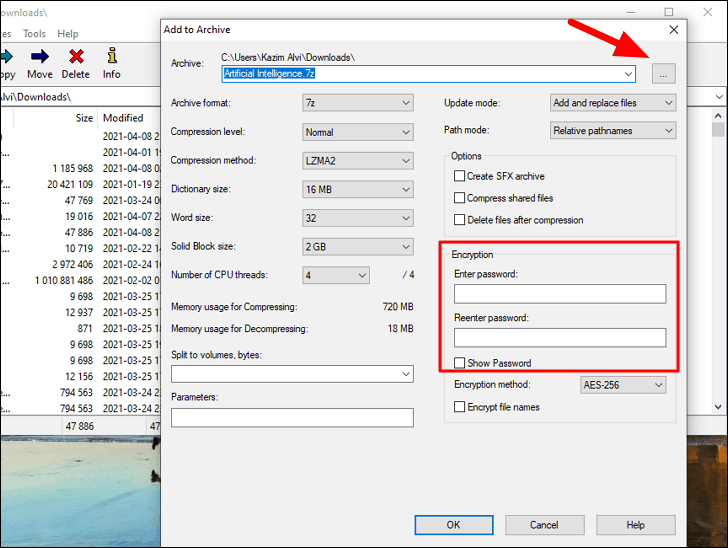Maximize the 7-Zip file manager window

(669, 12)
